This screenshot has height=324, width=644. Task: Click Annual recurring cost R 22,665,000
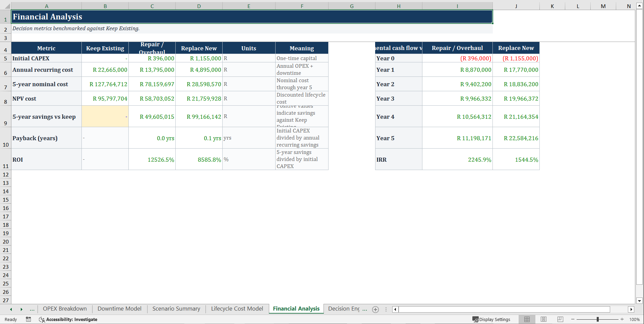(x=105, y=69)
